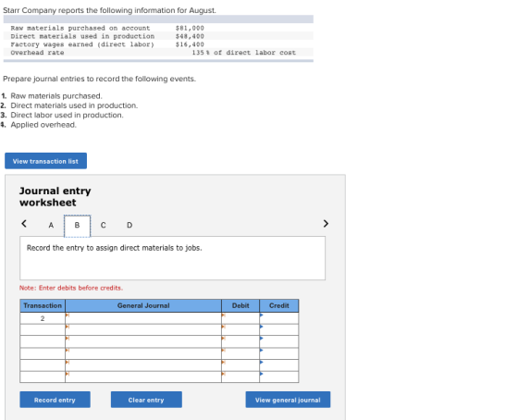518x420 pixels.
Task: Open the View general journal button
Action: pos(288,400)
